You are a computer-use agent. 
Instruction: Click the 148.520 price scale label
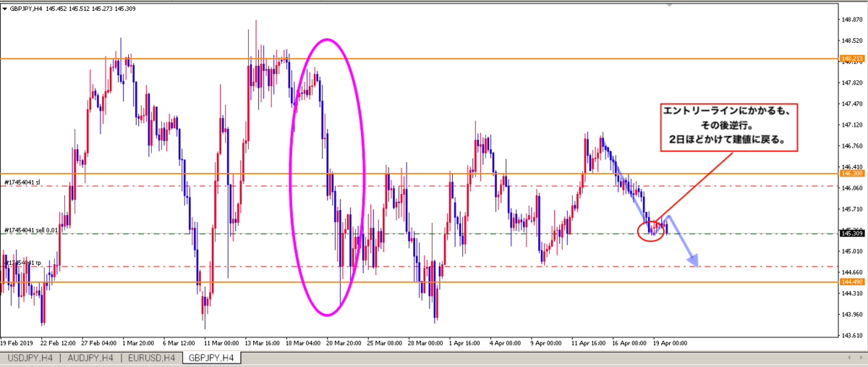click(x=851, y=41)
